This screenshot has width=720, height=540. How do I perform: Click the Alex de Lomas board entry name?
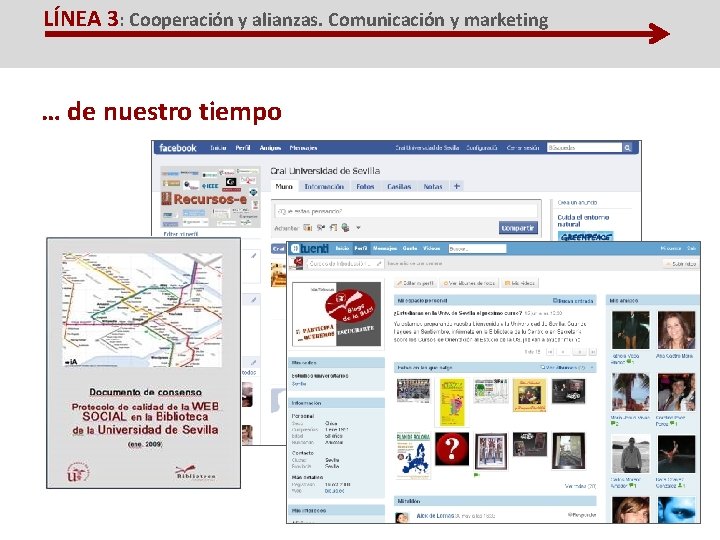click(434, 516)
